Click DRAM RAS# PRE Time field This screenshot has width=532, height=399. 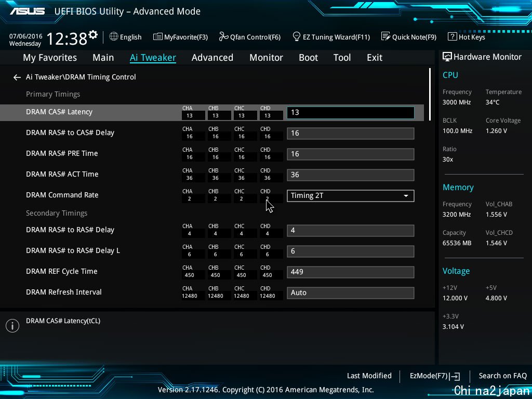[x=351, y=154]
